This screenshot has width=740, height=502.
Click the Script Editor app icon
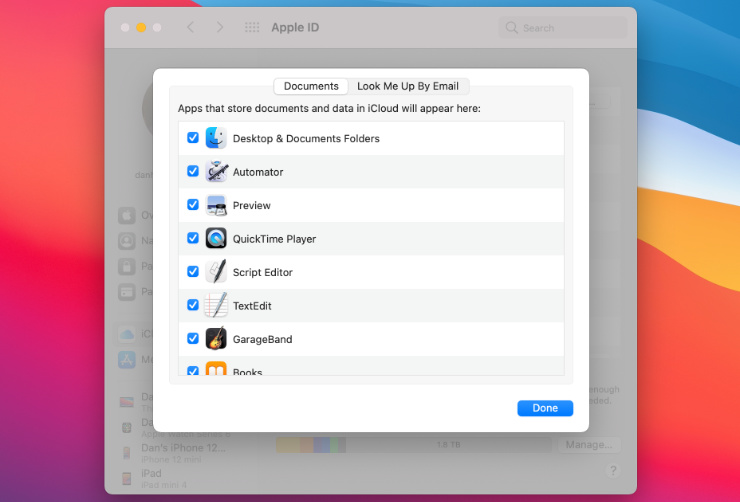click(216, 272)
